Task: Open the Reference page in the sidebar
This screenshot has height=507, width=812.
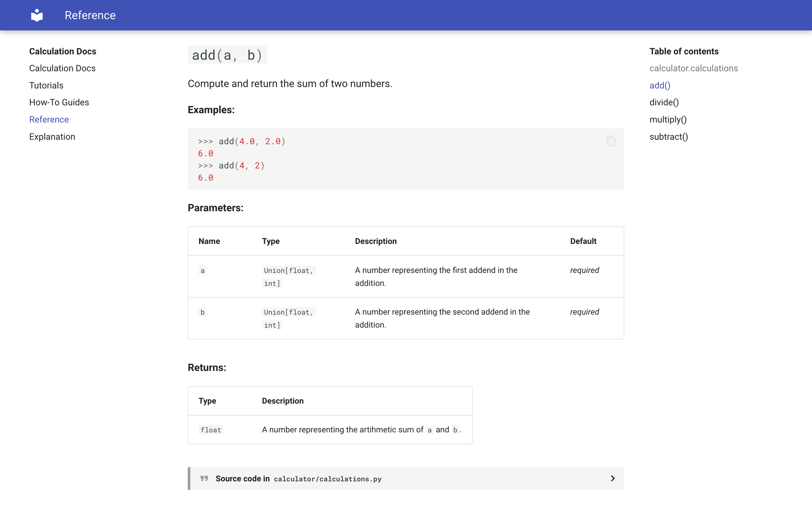Action: tap(49, 119)
